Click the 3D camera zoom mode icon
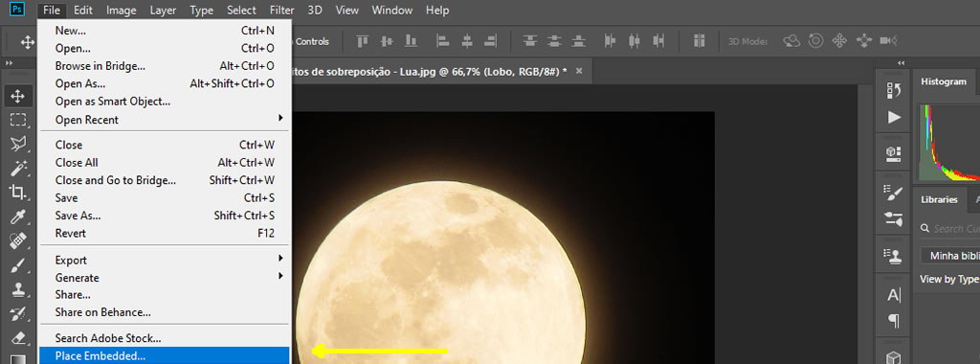The width and height of the screenshot is (980, 364). (x=888, y=41)
